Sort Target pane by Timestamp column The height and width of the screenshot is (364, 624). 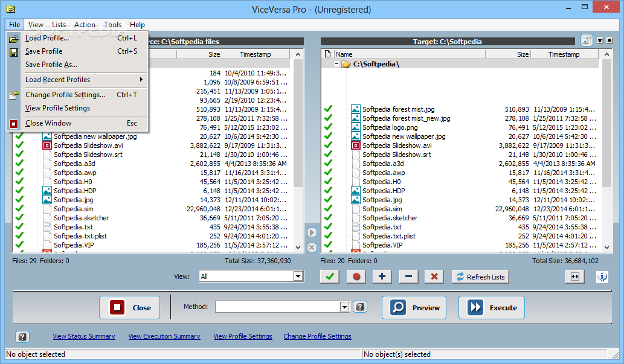[x=564, y=54]
